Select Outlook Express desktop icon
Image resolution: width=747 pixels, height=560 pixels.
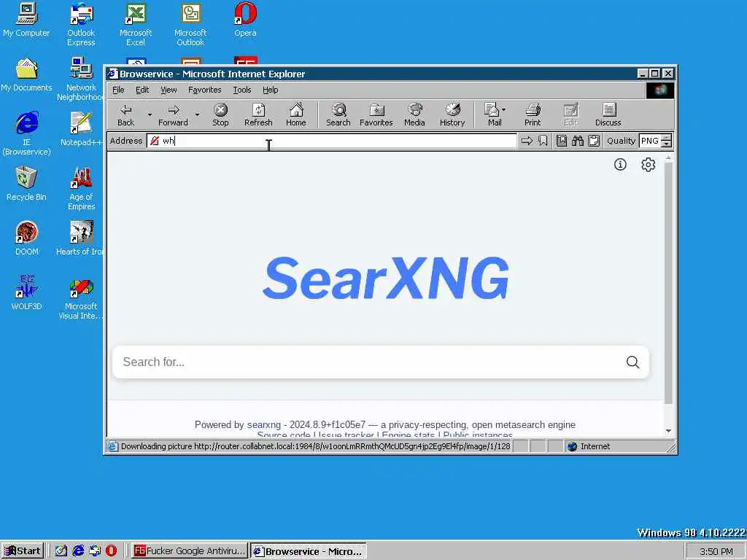coord(81,25)
